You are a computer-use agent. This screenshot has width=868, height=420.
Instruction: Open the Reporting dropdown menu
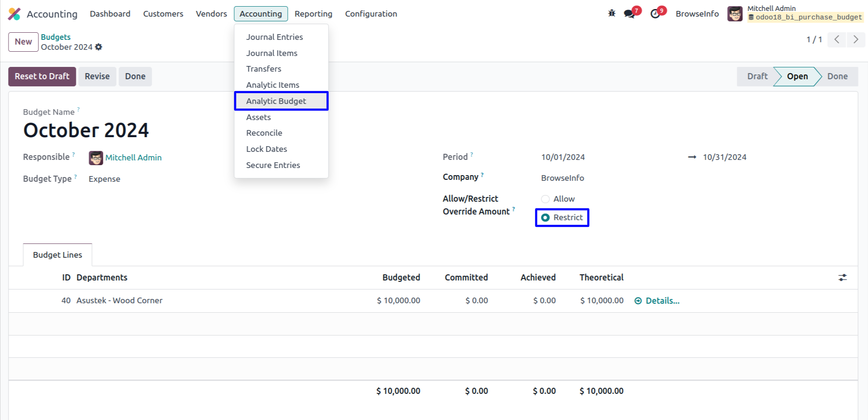[x=313, y=14]
